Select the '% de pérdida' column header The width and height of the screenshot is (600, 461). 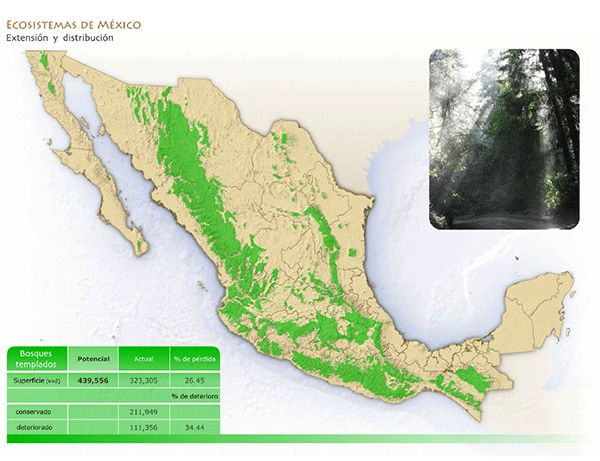[195, 359]
